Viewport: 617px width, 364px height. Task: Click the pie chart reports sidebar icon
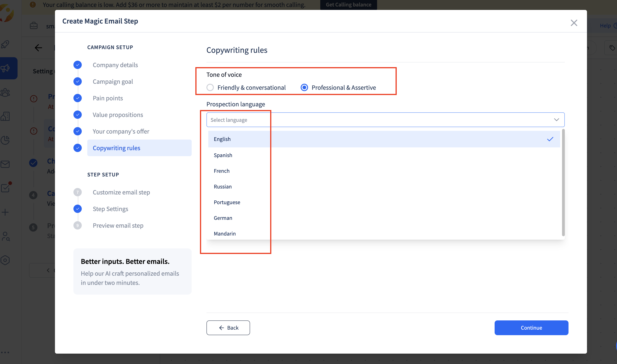click(5, 140)
